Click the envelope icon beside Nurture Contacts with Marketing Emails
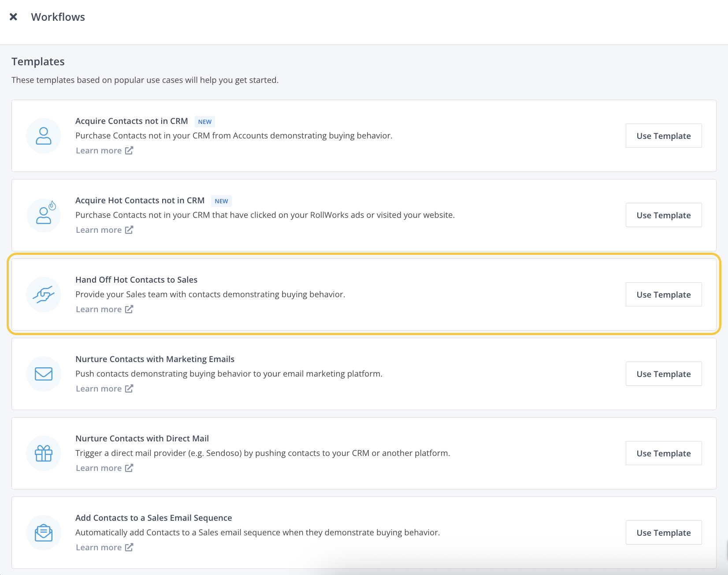Screen dimensions: 728x575 point(44,373)
